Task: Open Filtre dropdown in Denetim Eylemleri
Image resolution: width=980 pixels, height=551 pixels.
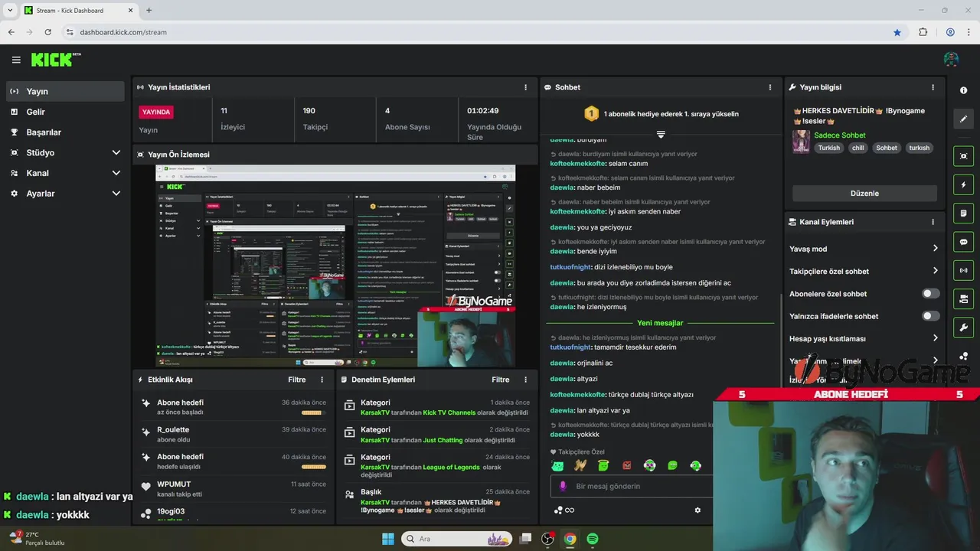Action: click(501, 380)
